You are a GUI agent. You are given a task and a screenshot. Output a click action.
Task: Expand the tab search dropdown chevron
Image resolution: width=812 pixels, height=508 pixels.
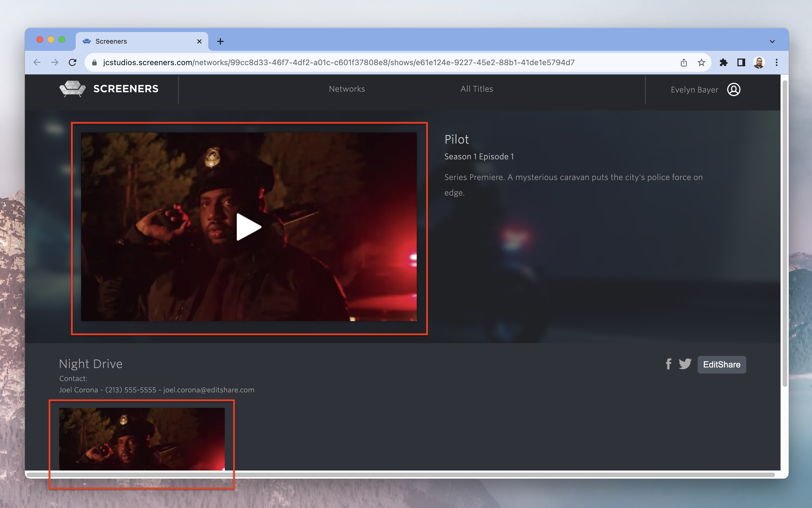[772, 41]
